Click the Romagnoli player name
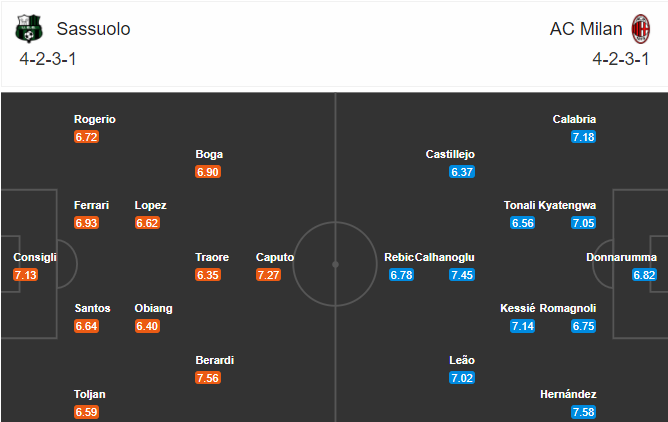 568,308
